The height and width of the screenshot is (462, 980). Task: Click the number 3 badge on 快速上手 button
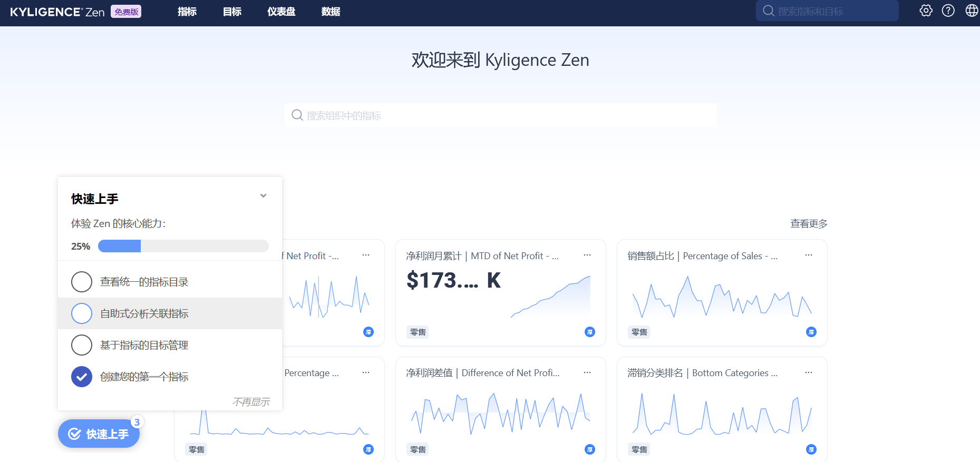coord(137,422)
